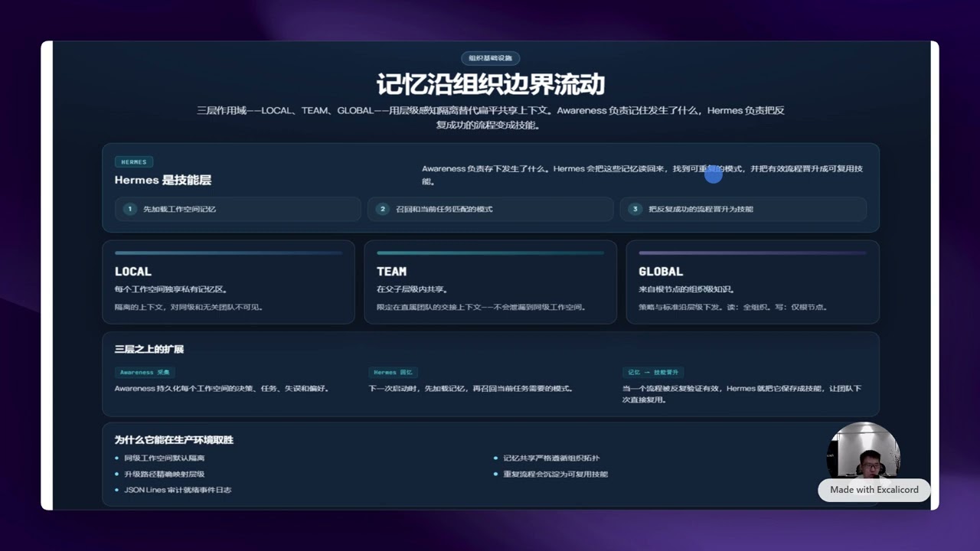Click the text beginning '限定在直属团队的交接上下文'

click(482, 308)
